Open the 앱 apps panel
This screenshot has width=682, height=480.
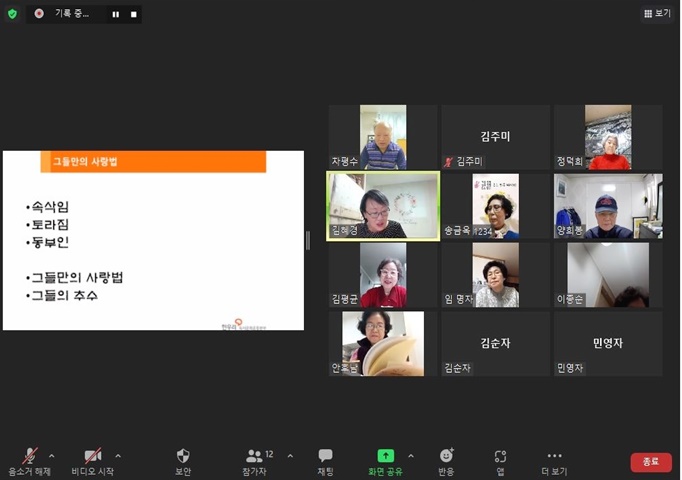pos(500,461)
